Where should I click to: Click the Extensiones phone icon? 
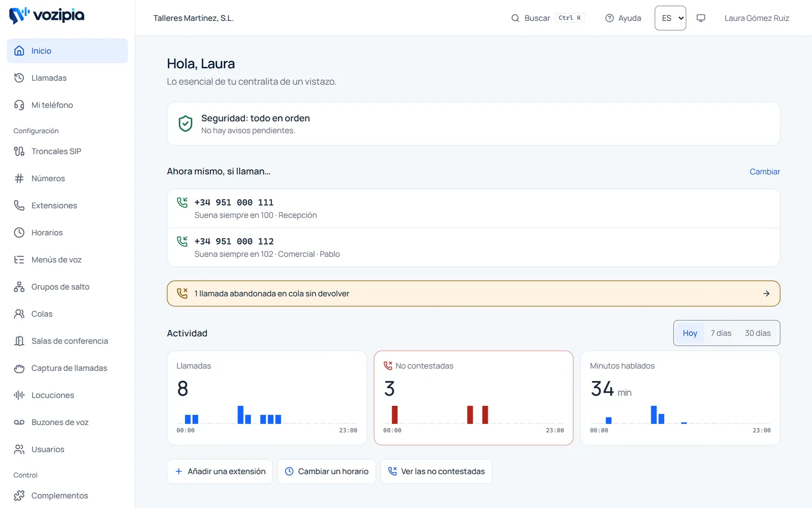(x=19, y=205)
